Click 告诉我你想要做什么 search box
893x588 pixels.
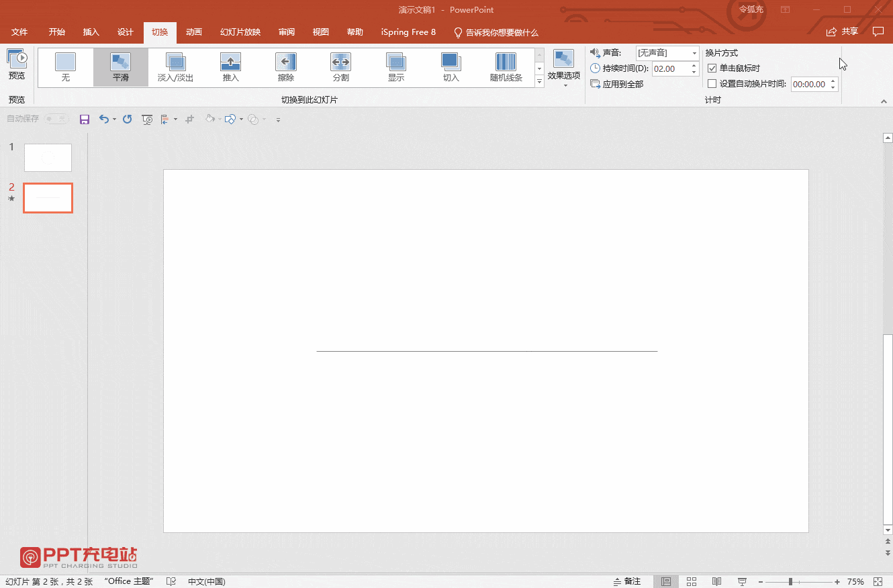pyautogui.click(x=496, y=32)
